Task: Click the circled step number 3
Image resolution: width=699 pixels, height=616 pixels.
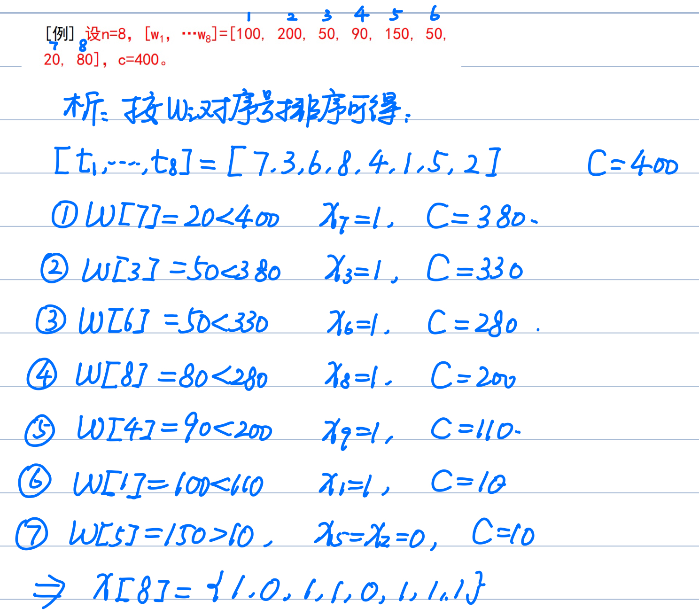Action: [51, 320]
